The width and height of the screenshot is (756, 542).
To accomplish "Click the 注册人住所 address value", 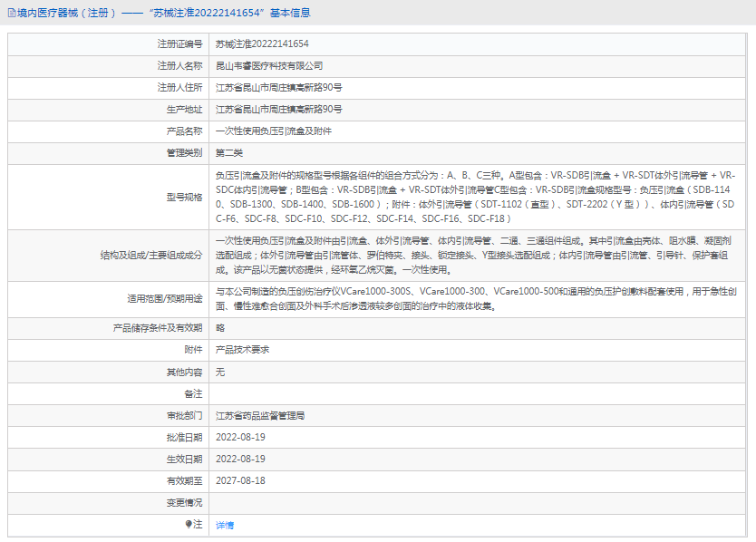I will 278,88.
